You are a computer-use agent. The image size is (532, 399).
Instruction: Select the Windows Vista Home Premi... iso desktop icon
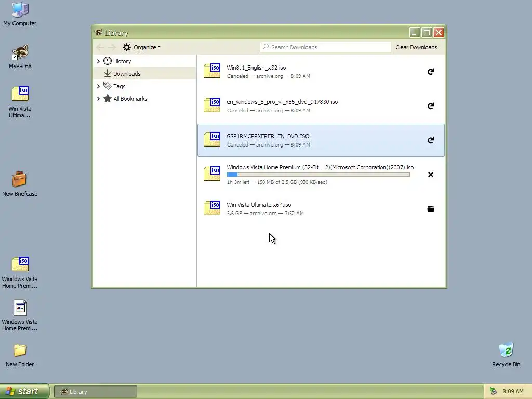coord(20,272)
